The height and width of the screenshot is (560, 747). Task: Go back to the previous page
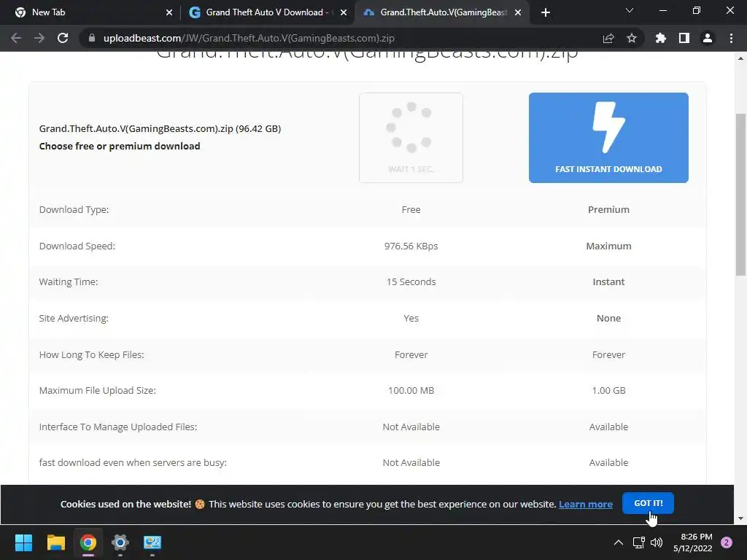(16, 38)
